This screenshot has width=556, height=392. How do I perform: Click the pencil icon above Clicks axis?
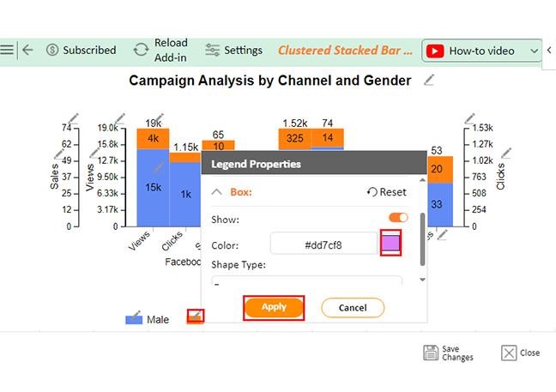[x=469, y=118]
